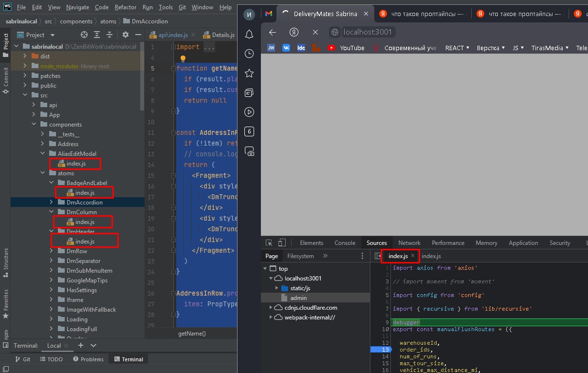Open the YouTube bookmark
Viewport: 588px width, 373px height.
pyautogui.click(x=346, y=48)
